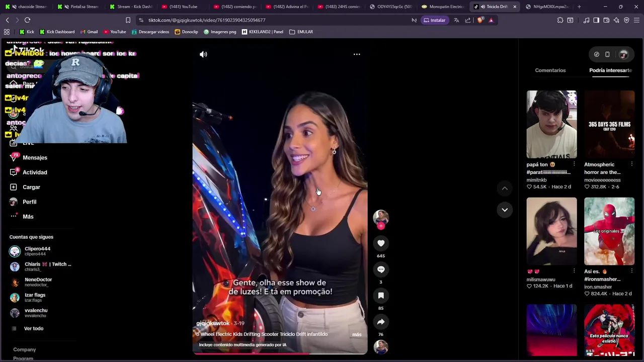Open the '365 DAYS 365 FILMS' video thumbnail
This screenshot has width=644, height=362.
click(x=609, y=124)
